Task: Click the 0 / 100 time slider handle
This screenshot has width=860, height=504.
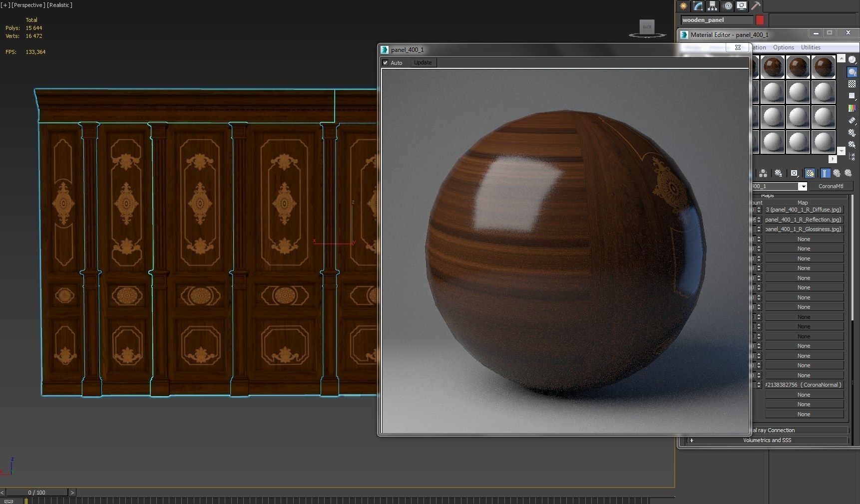Action: pos(36,493)
